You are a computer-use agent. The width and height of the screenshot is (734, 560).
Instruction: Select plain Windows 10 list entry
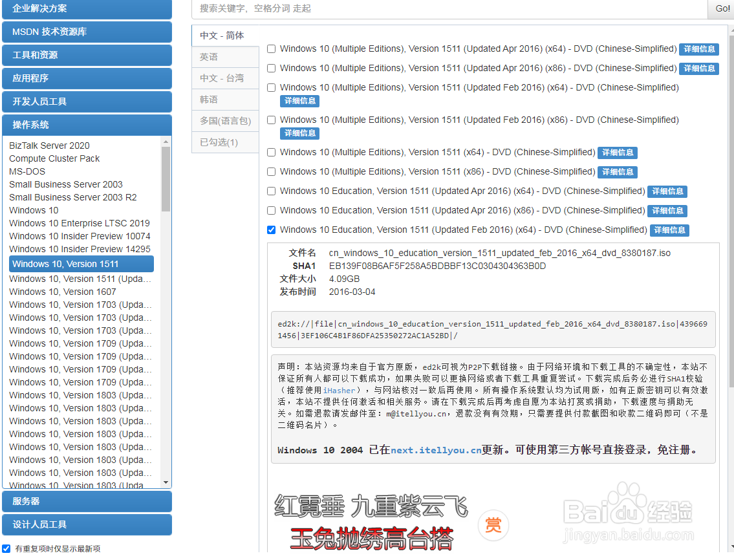[x=34, y=211]
